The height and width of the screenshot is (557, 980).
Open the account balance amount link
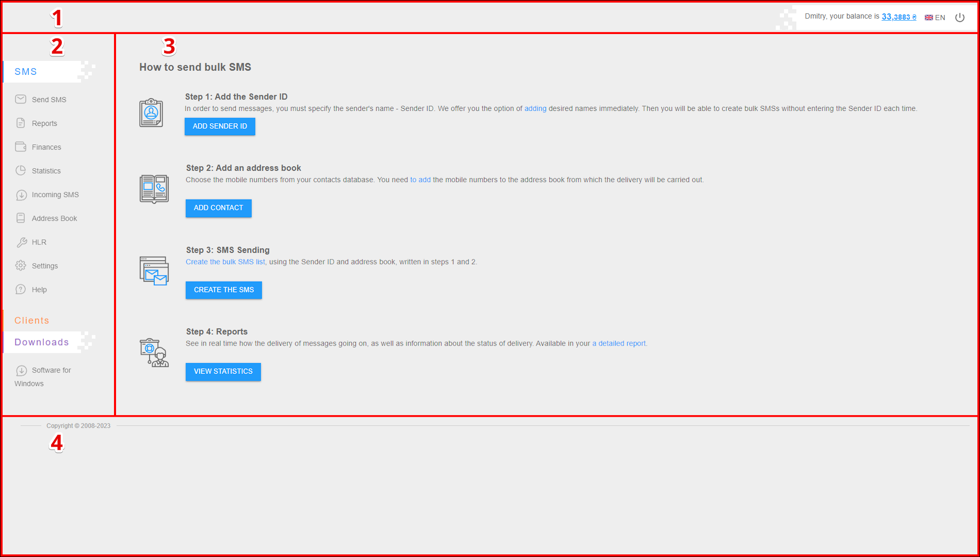tap(899, 17)
